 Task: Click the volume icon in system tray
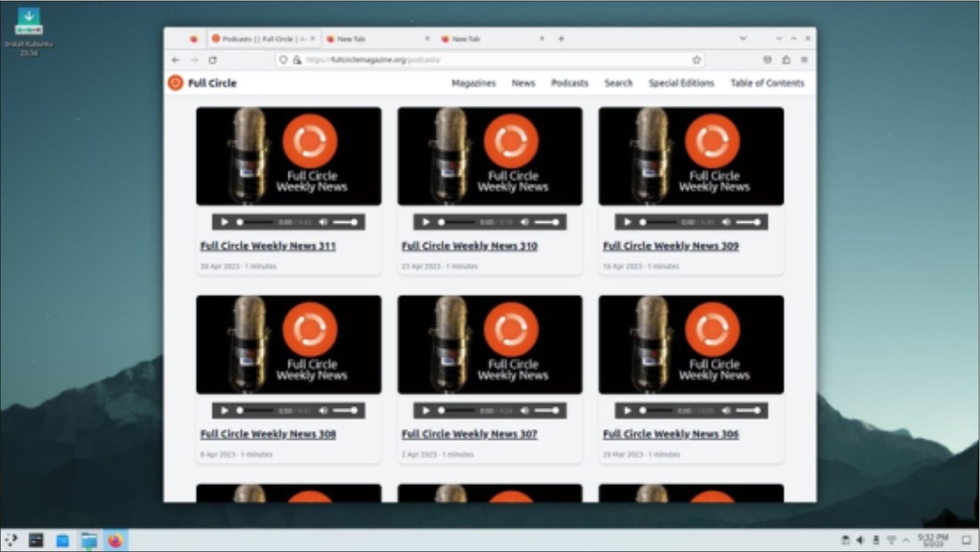click(861, 540)
